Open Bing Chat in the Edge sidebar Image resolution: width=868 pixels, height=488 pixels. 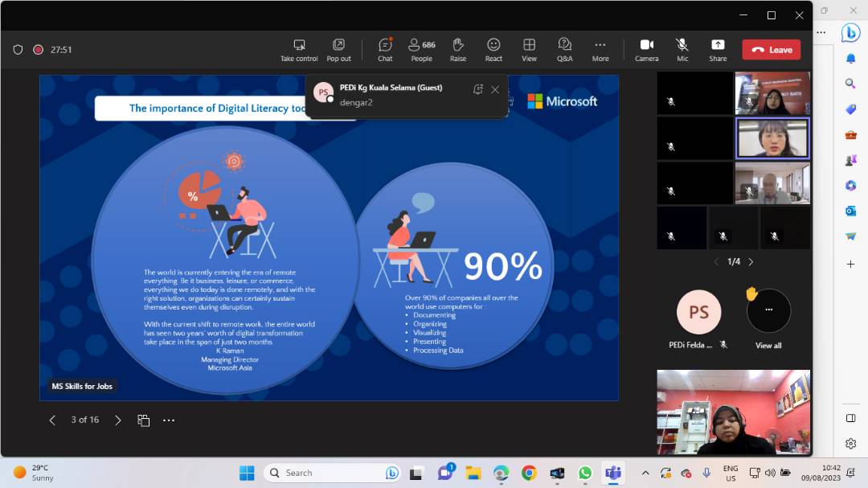[x=850, y=33]
